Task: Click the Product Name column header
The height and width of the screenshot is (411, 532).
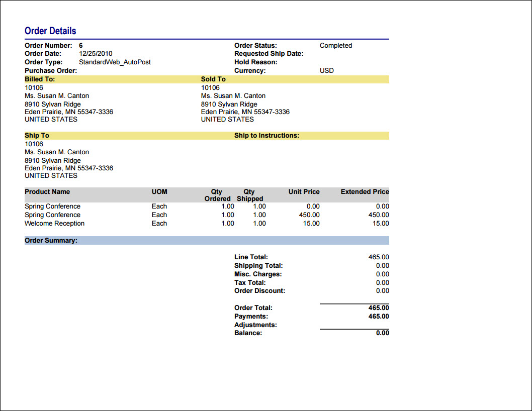Action: coord(47,191)
